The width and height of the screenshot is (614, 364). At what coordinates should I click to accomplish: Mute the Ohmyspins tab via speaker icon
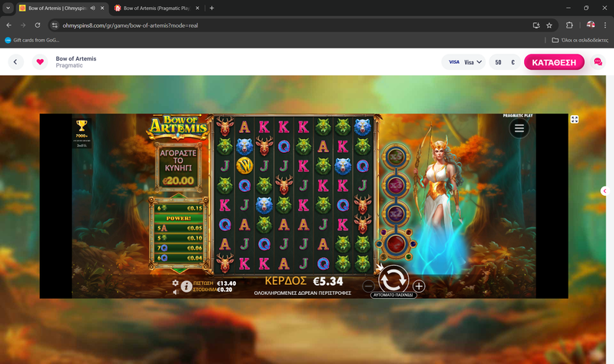(x=92, y=8)
